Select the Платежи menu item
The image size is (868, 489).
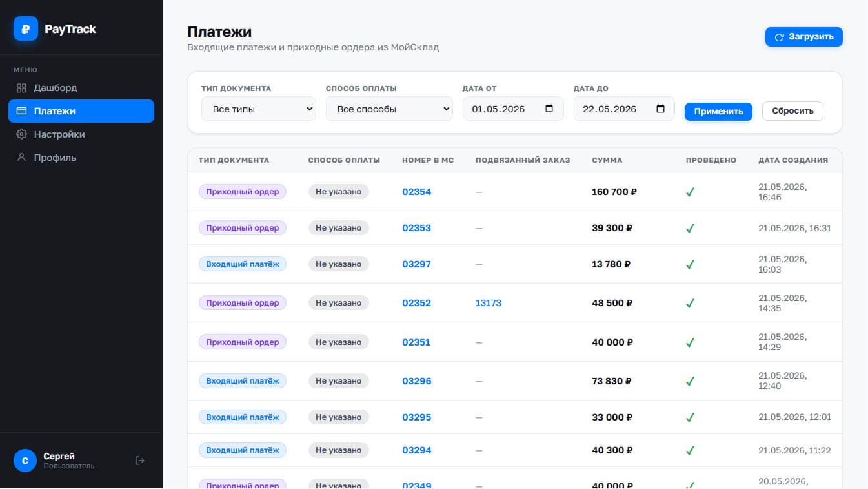click(x=81, y=111)
